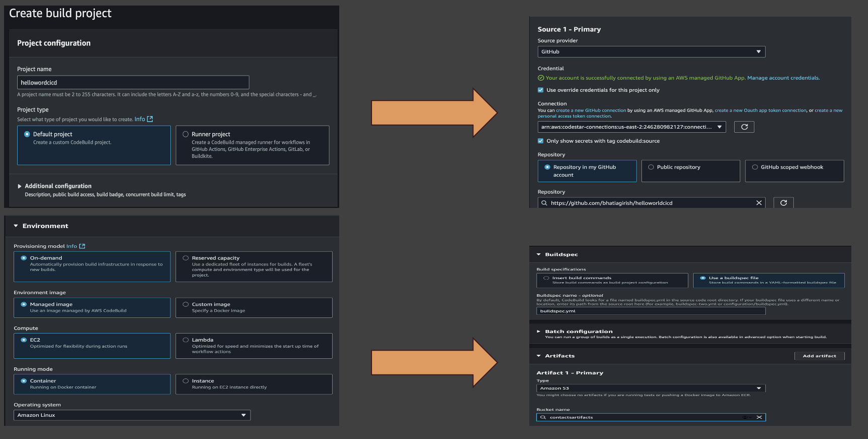Open the Provisioning model Info link
868x439 pixels.
(72, 246)
